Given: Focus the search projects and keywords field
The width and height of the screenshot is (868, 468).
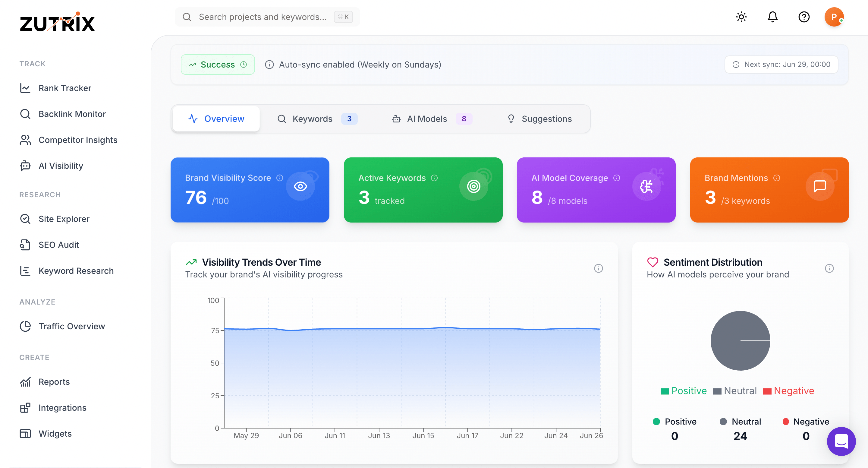Looking at the screenshot, I should tap(263, 17).
